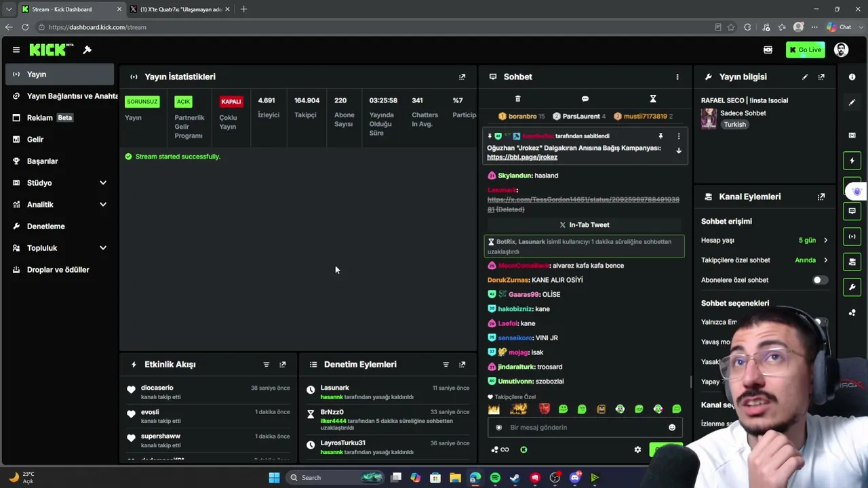Open Discord from the taskbar
Image resolution: width=868 pixels, height=488 pixels.
(575, 478)
